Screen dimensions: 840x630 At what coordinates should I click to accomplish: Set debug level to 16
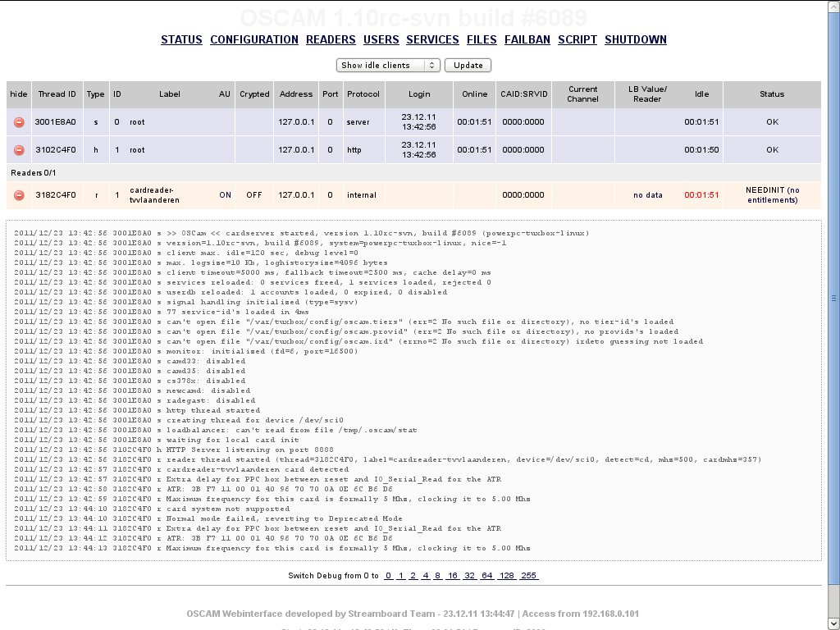click(452, 576)
